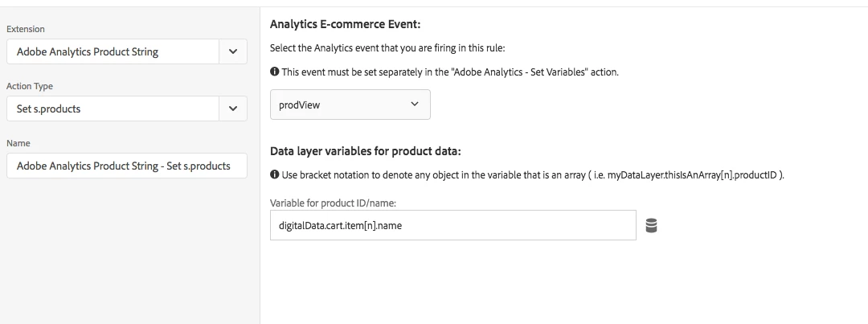Open the data element selector icon
This screenshot has height=324, width=868.
pyautogui.click(x=652, y=226)
